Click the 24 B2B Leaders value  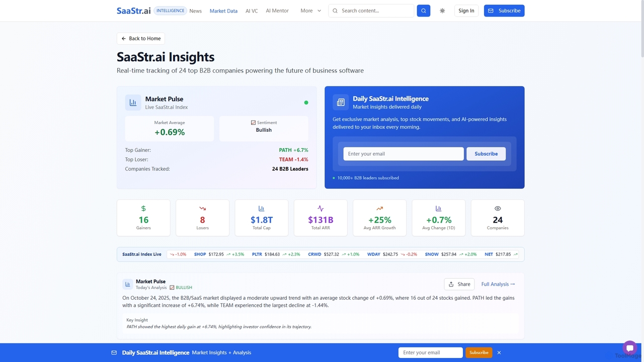290,169
